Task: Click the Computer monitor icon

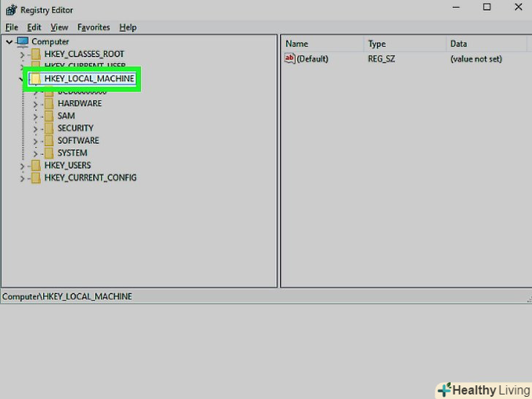Action: [x=23, y=42]
